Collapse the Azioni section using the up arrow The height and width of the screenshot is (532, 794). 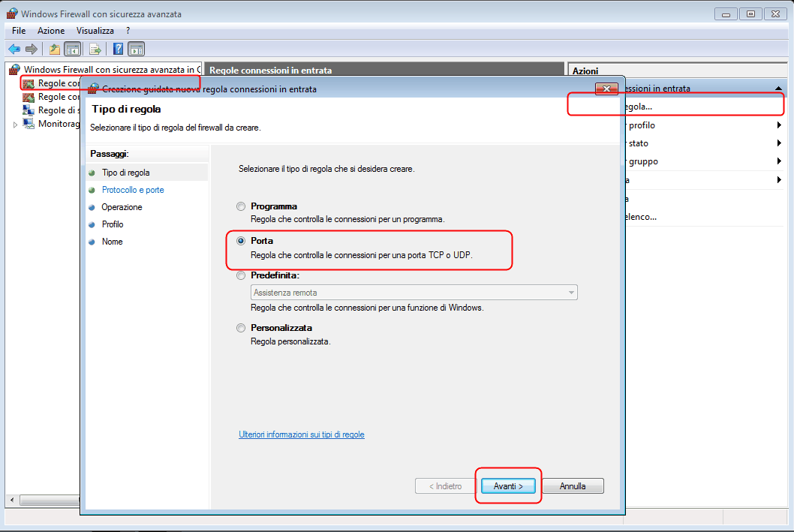click(778, 89)
